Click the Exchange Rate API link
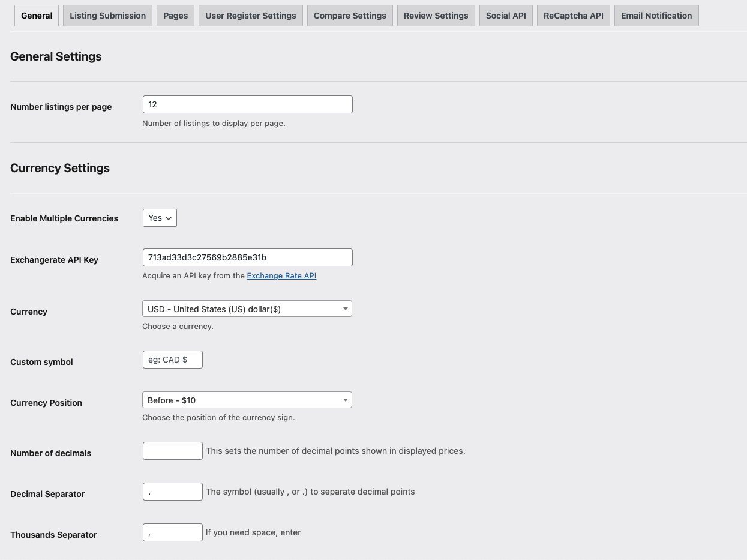The image size is (747, 560). click(x=281, y=276)
